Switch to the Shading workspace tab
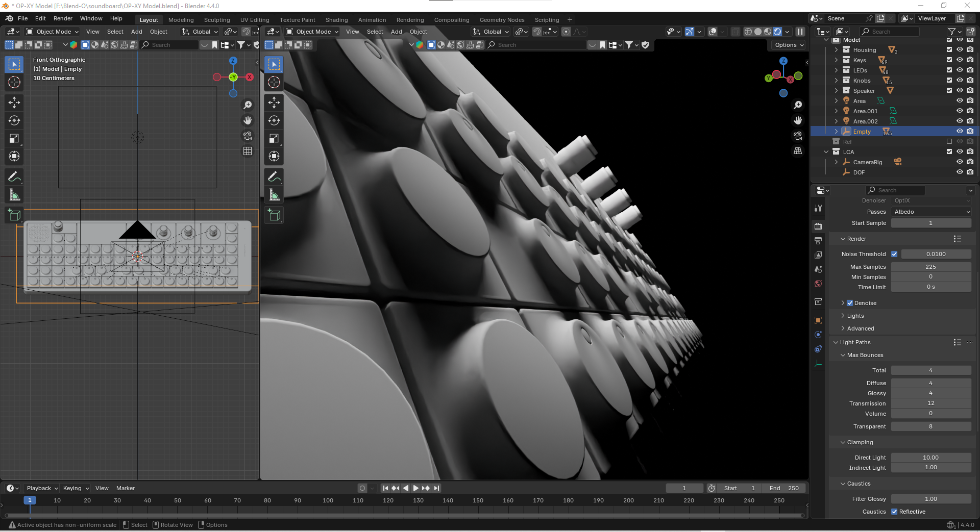Screen dimensions: 980x532 click(x=336, y=20)
